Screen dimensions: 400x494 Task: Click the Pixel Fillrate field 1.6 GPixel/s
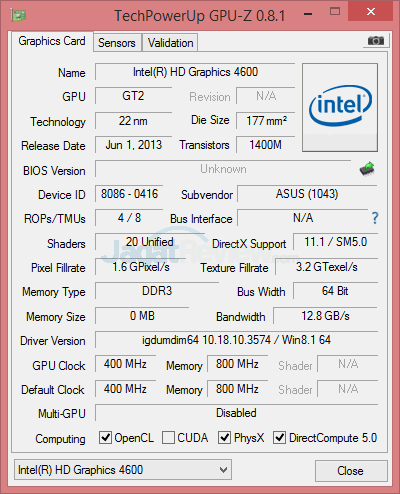141,267
